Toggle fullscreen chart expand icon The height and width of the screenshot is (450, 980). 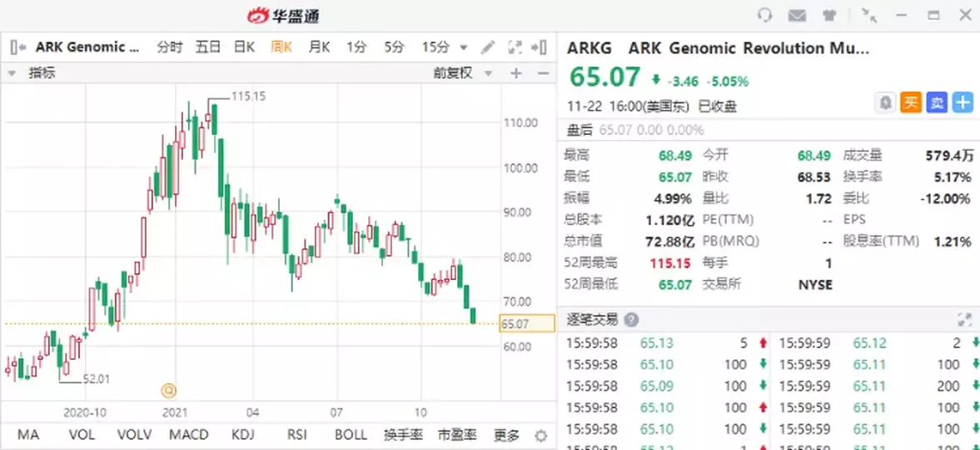tap(515, 47)
